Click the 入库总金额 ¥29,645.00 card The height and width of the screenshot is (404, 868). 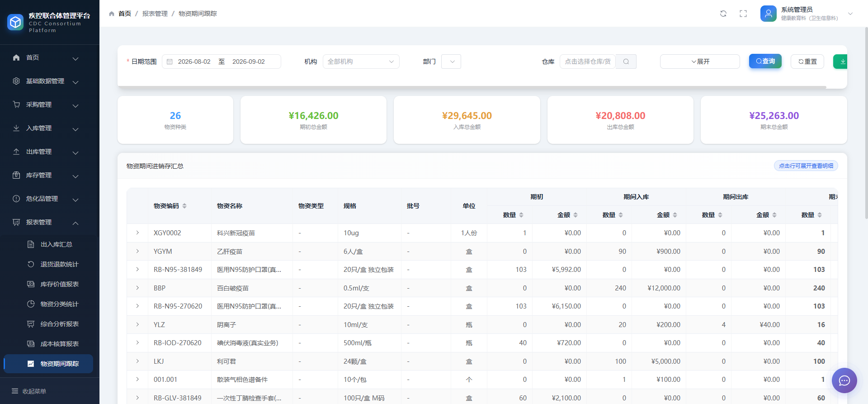pos(467,120)
